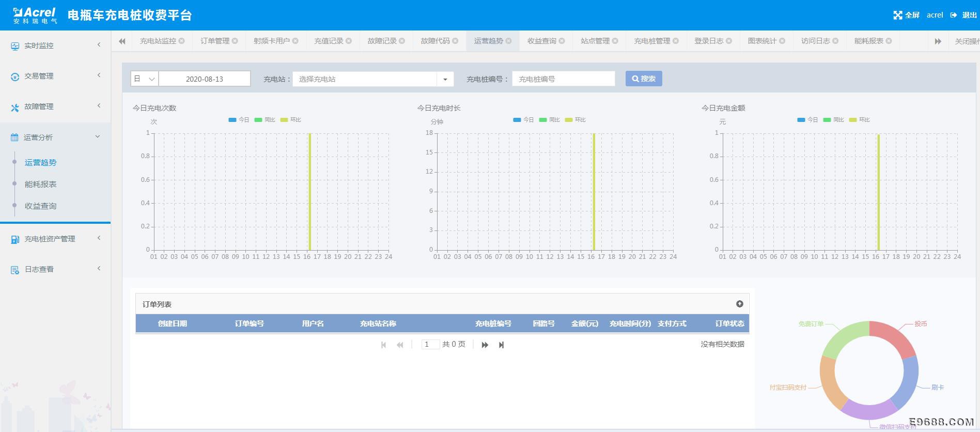The width and height of the screenshot is (980, 432).
Task: Expand the 日志查看 sidebar menu
Action: pyautogui.click(x=99, y=269)
